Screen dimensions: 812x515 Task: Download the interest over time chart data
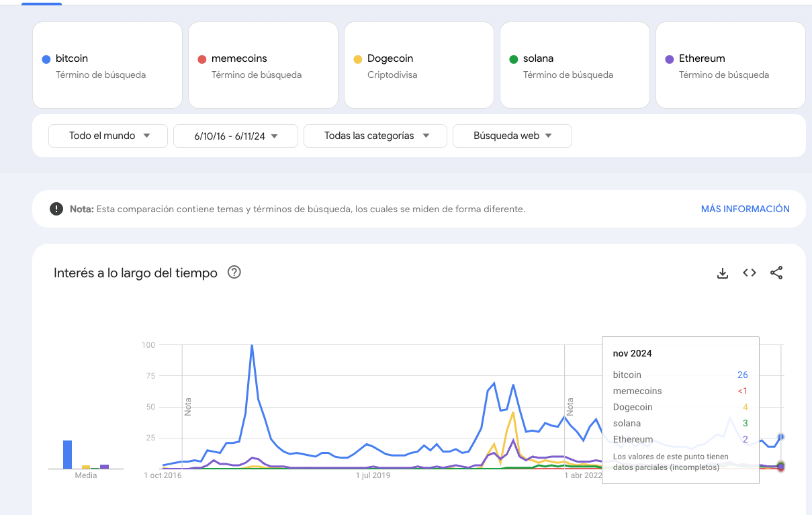point(723,273)
